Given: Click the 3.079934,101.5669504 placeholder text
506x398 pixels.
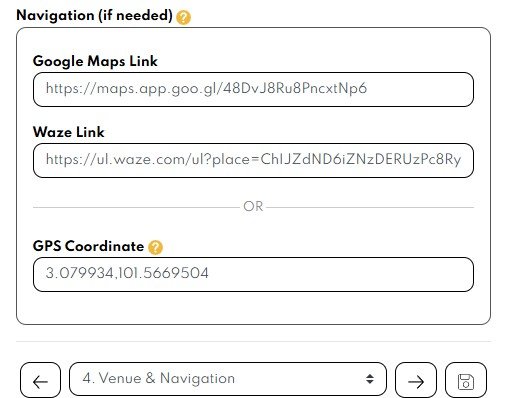Looking at the screenshot, I should tap(127, 273).
